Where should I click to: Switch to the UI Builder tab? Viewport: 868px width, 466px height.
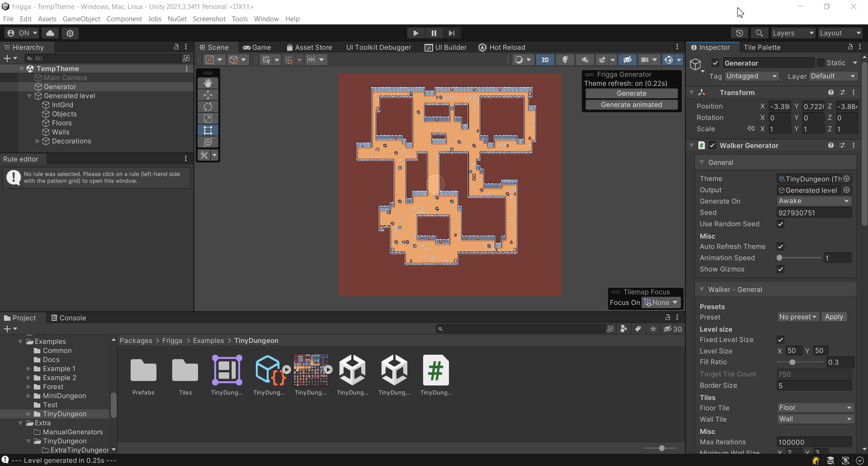click(x=446, y=48)
